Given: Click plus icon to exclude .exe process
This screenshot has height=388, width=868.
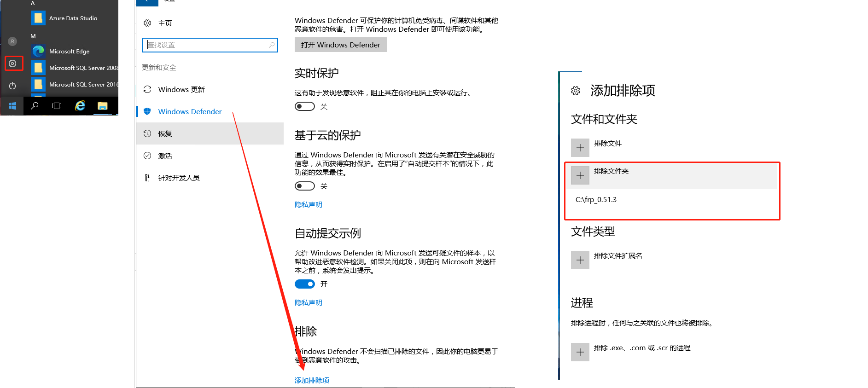Looking at the screenshot, I should (580, 352).
